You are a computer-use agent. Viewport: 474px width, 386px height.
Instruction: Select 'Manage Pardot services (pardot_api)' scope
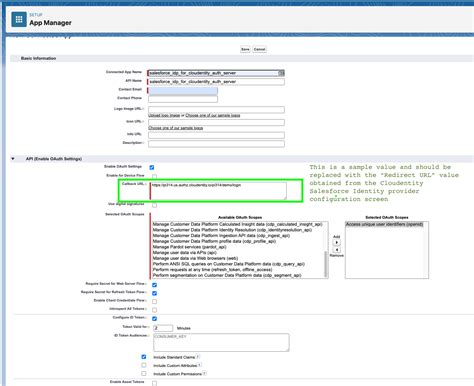click(189, 247)
